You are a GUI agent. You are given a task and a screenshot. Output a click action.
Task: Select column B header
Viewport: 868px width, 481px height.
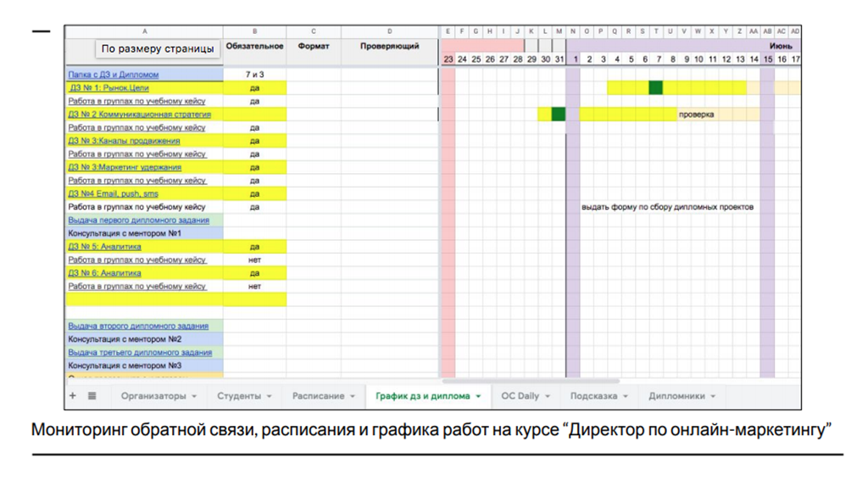pyautogui.click(x=254, y=31)
